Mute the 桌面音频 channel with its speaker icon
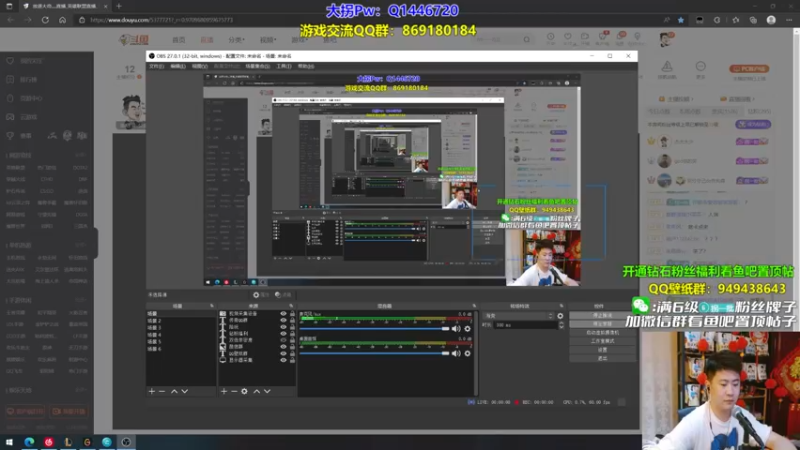The image size is (800, 450). coord(456,353)
